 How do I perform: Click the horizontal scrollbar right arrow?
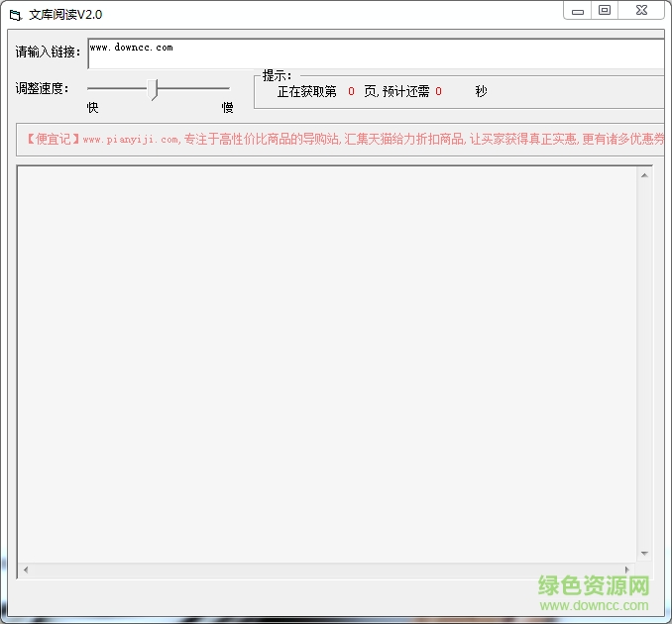(x=629, y=570)
